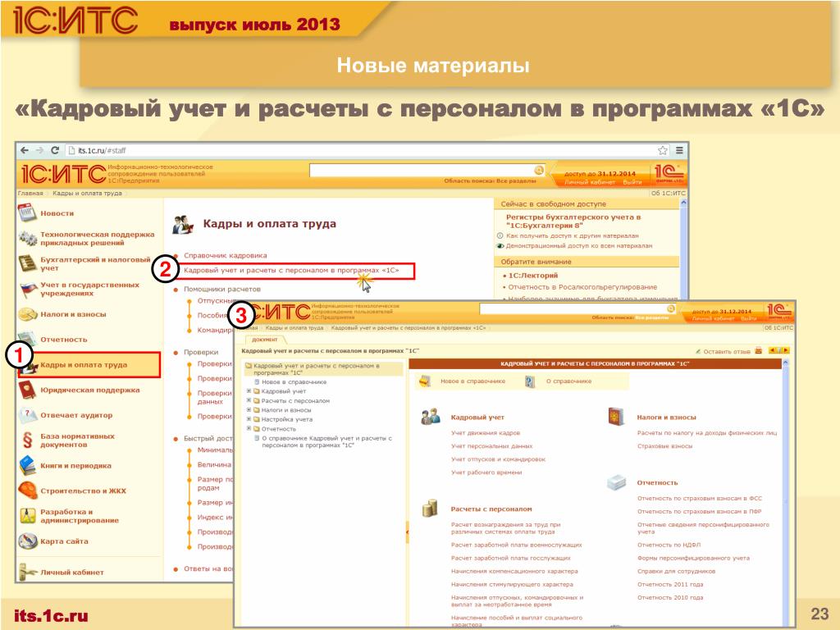
Task: Open the Новости sidebar icon
Action: pos(27,213)
